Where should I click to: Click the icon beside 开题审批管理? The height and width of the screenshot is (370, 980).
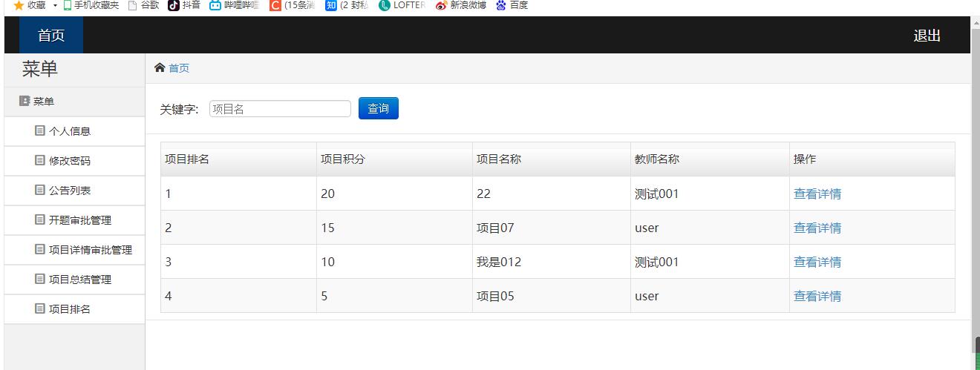tap(40, 219)
